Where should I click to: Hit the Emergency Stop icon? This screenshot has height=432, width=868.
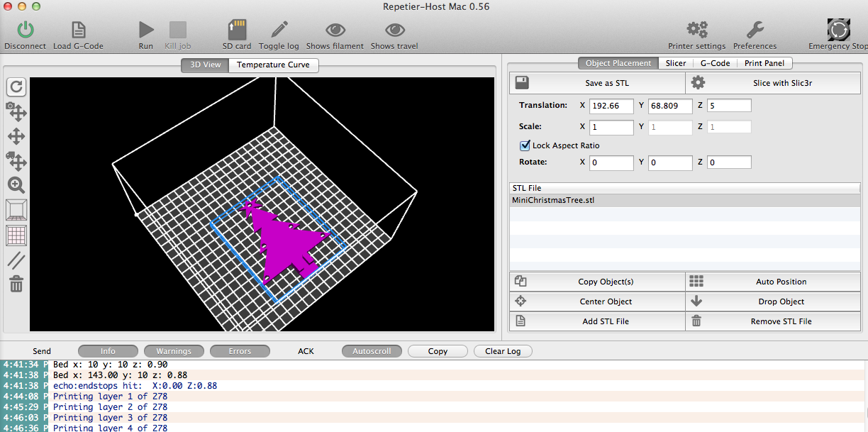pos(839,30)
